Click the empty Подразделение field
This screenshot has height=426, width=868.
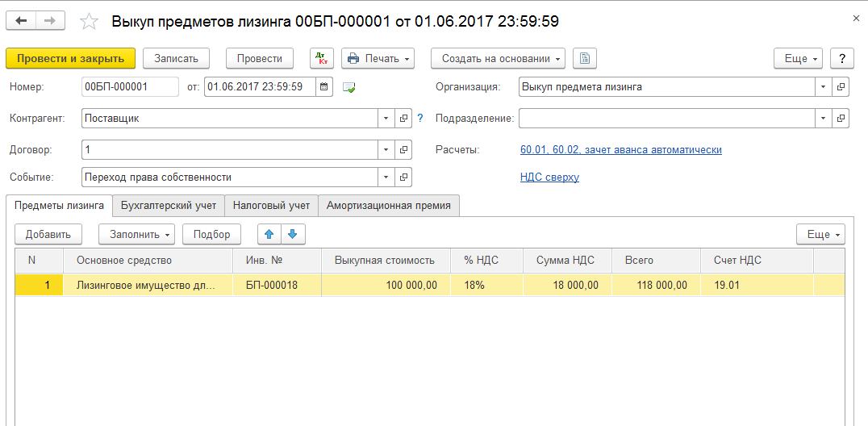(667, 118)
